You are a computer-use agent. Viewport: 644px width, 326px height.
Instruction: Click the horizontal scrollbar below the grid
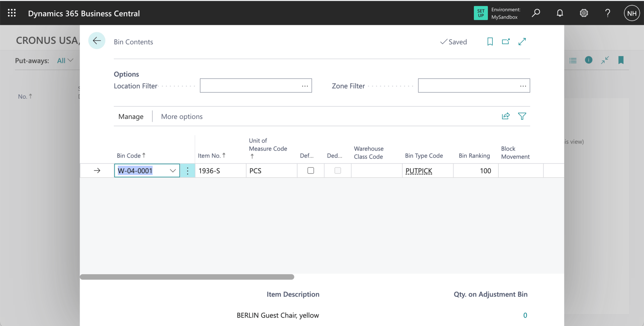(x=187, y=277)
